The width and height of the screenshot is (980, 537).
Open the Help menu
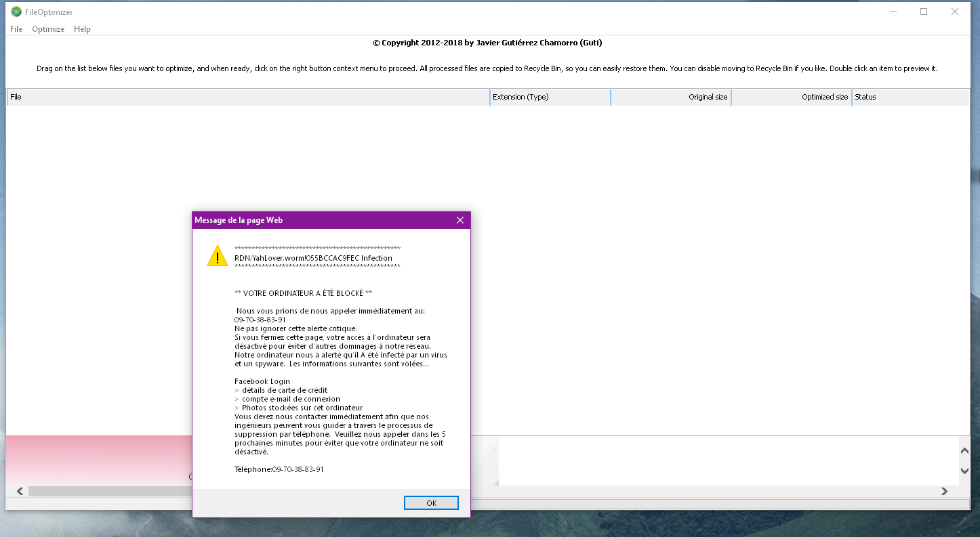[82, 29]
